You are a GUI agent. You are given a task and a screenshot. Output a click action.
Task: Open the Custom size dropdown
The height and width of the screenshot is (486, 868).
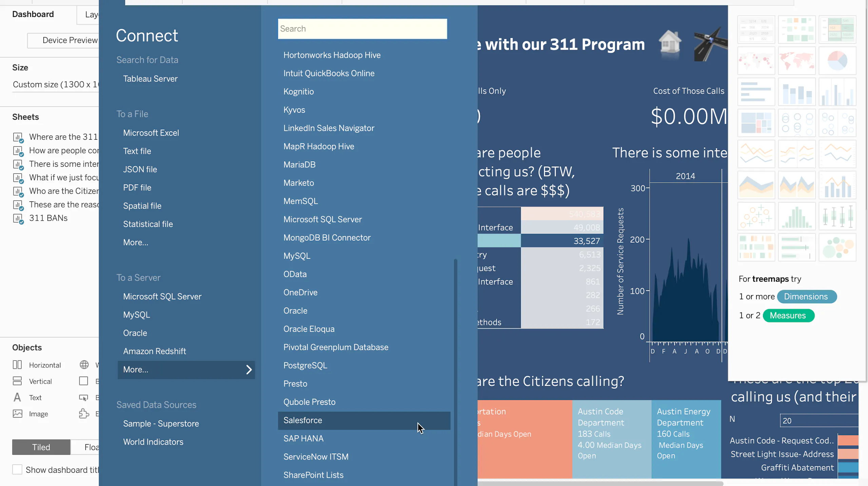pos(56,84)
